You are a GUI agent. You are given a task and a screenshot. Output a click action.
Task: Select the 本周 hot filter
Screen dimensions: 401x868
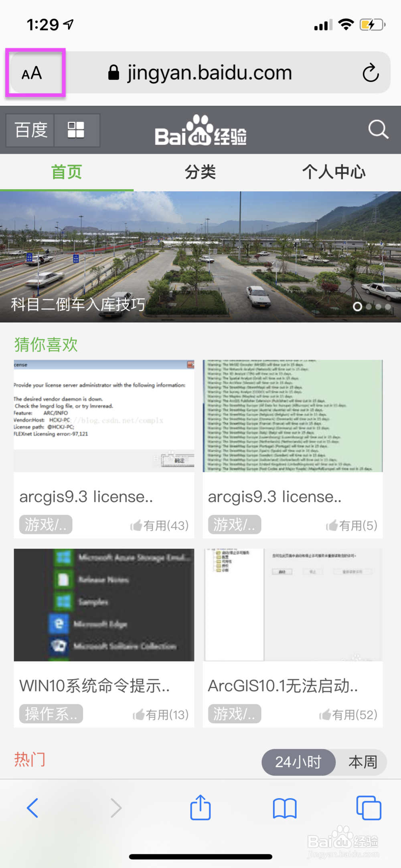coord(363,762)
